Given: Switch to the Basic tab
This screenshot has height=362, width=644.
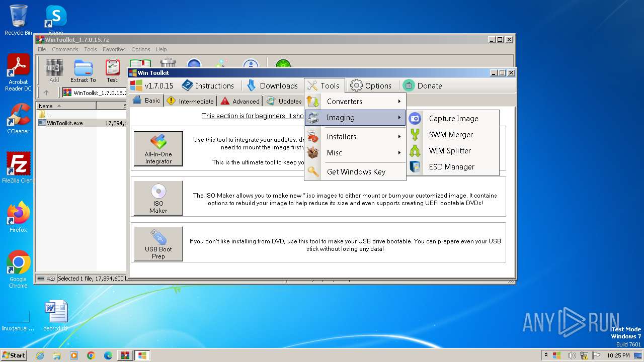Looking at the screenshot, I should tap(146, 101).
